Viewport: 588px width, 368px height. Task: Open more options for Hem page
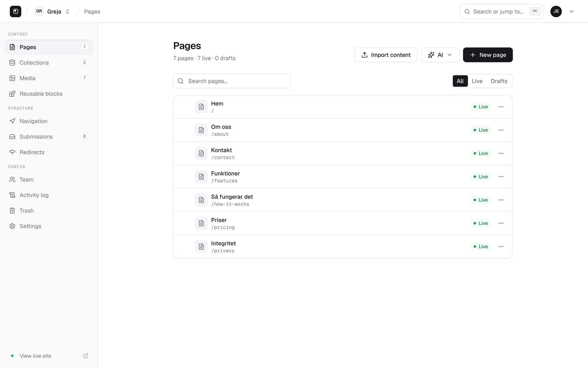501,107
